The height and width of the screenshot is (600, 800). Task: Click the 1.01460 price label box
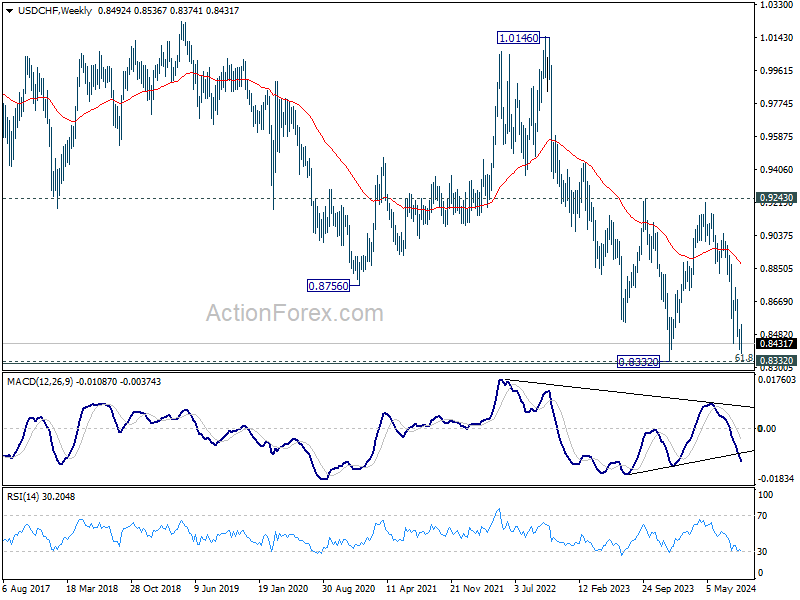(518, 38)
